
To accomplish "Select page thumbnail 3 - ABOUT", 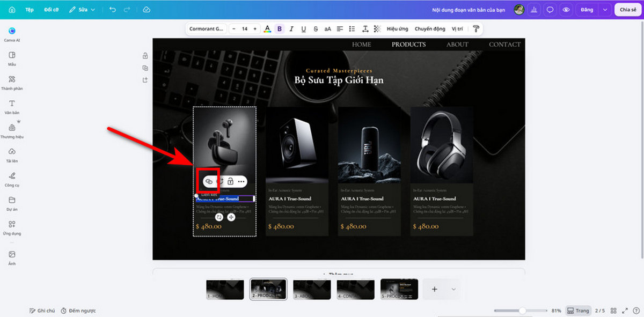I will click(312, 289).
